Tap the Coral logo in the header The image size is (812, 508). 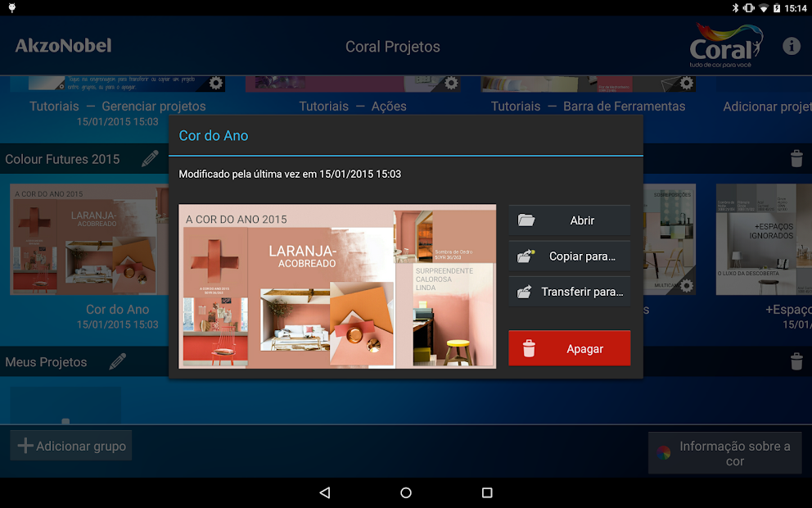click(x=726, y=46)
